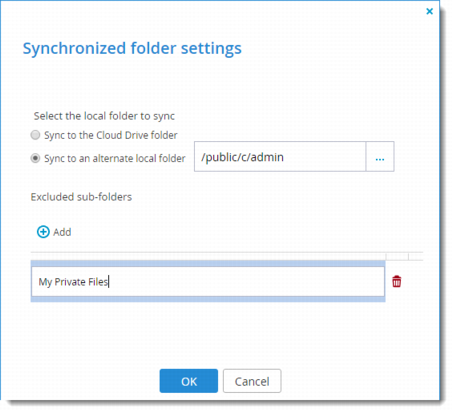Open folder browser with ellipsis button

click(x=380, y=156)
